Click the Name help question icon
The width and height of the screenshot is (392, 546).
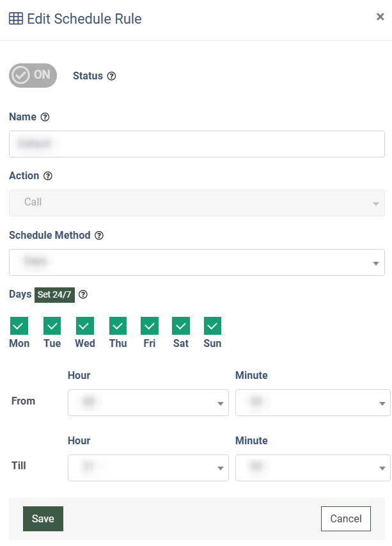(x=45, y=117)
